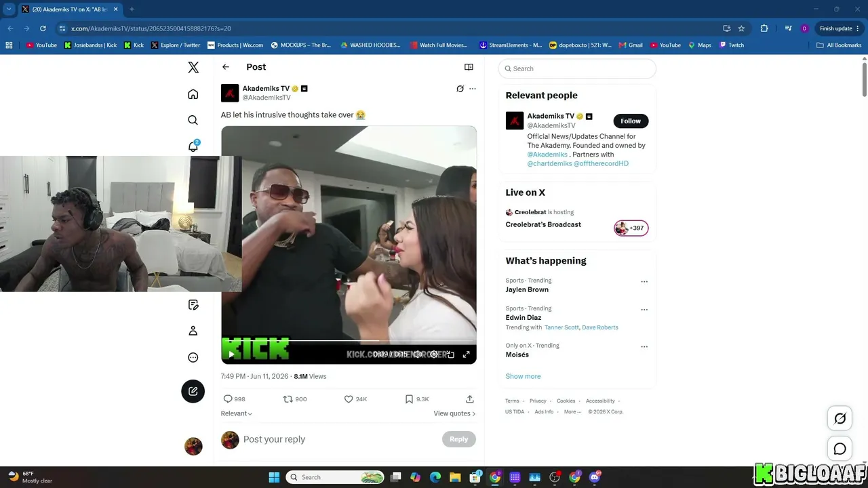868x488 pixels.
Task: Click the compose post button
Action: point(193,391)
